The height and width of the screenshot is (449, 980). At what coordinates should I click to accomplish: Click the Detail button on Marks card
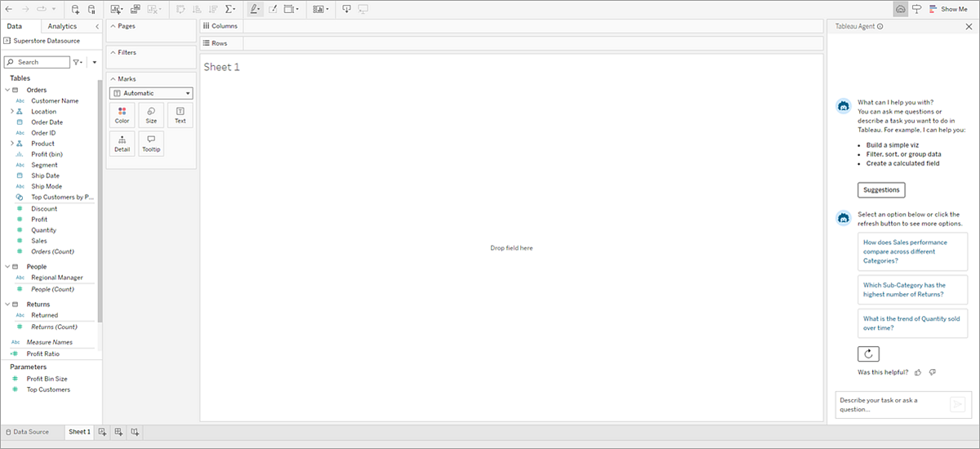coord(122,143)
